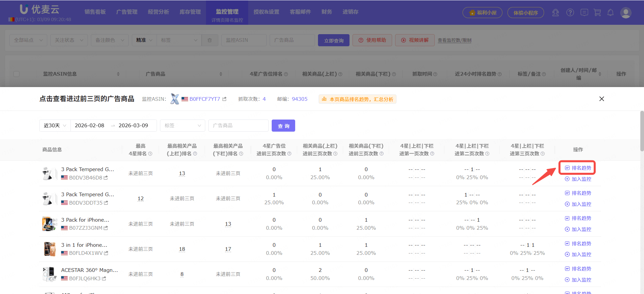Click the help icon beside 4星广告位排名 header
Viewport: 644px width, 294px height.
[x=286, y=74]
